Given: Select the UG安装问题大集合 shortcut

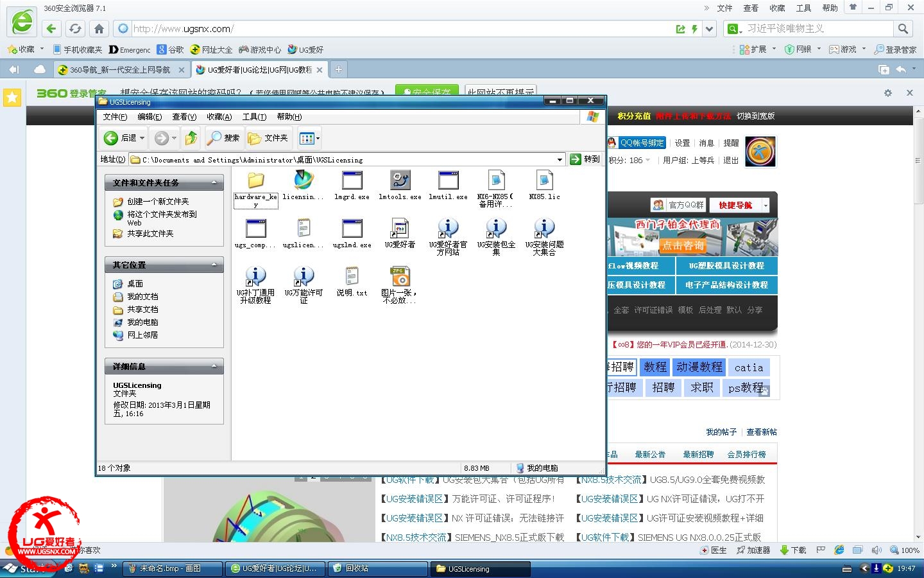Looking at the screenshot, I should (544, 237).
